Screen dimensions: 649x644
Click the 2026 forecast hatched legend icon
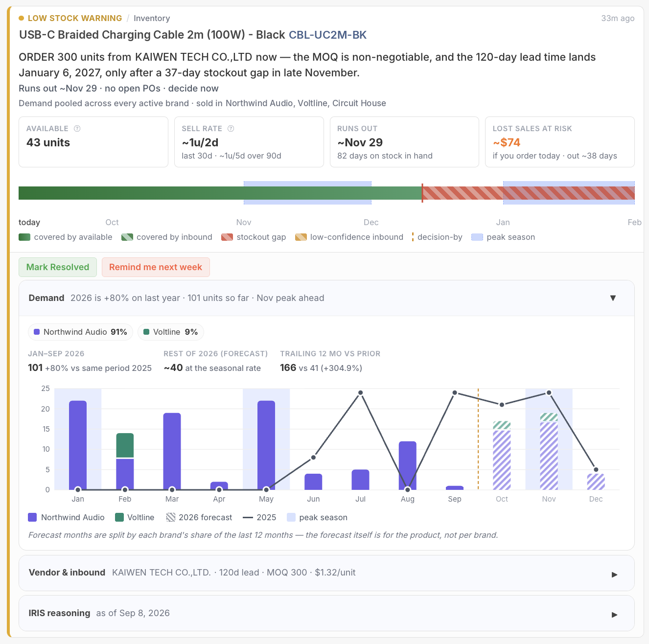pyautogui.click(x=171, y=517)
